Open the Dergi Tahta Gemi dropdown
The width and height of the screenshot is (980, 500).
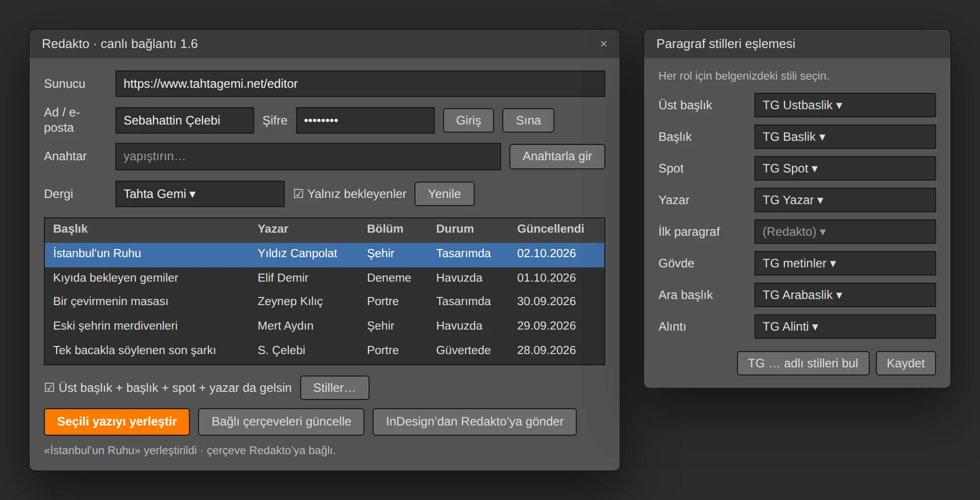tap(200, 194)
